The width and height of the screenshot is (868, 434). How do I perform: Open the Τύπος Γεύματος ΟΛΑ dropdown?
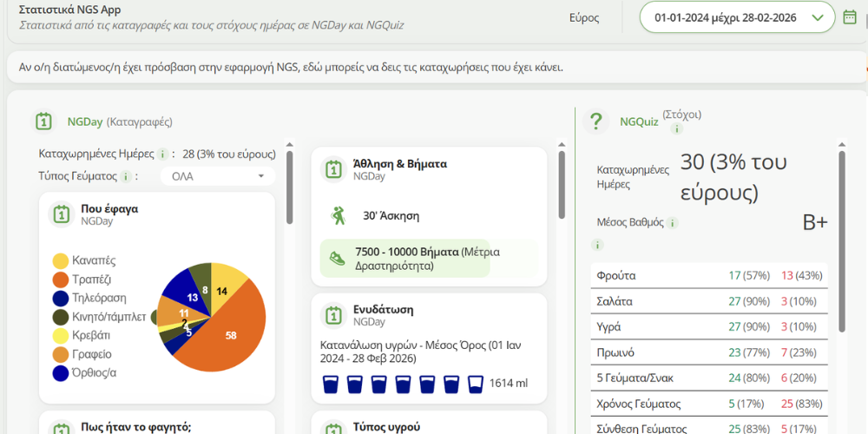(x=218, y=176)
